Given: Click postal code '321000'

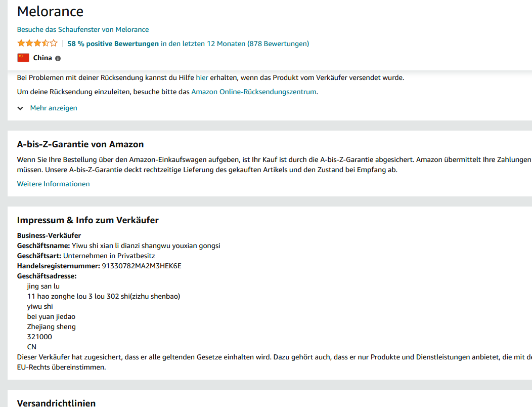Looking at the screenshot, I should 39,337.
